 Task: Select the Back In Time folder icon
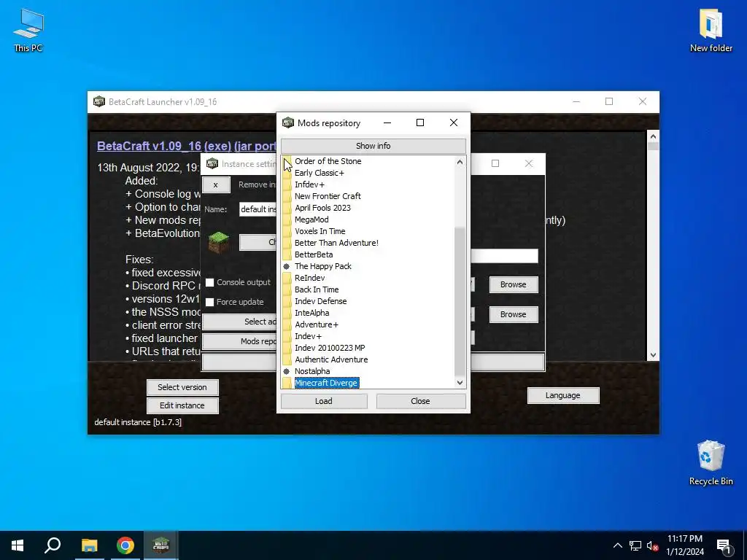(287, 289)
